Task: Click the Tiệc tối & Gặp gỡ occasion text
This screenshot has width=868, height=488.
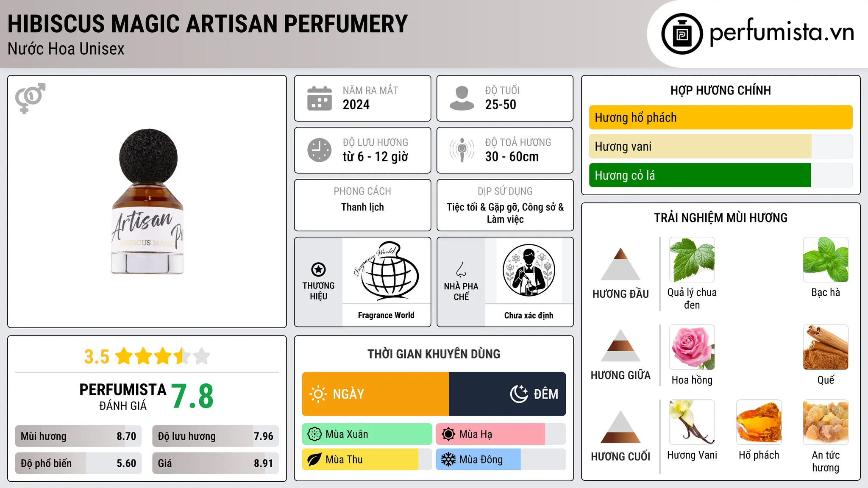Action: tap(505, 213)
